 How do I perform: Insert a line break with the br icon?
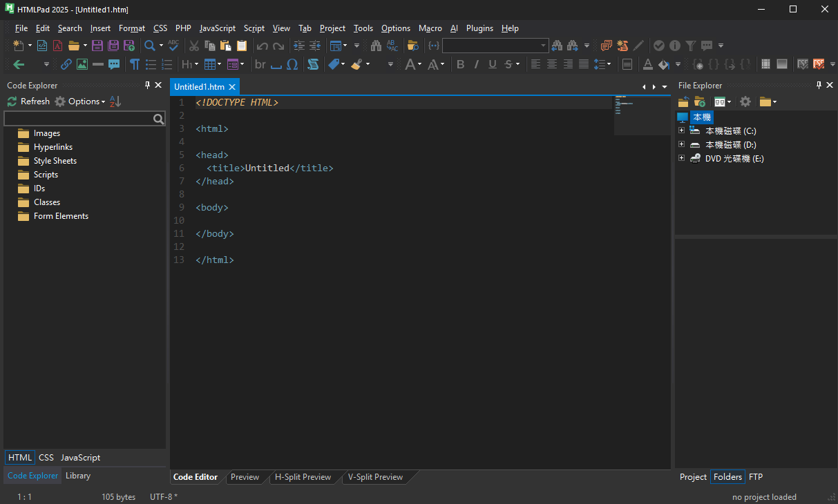click(260, 64)
